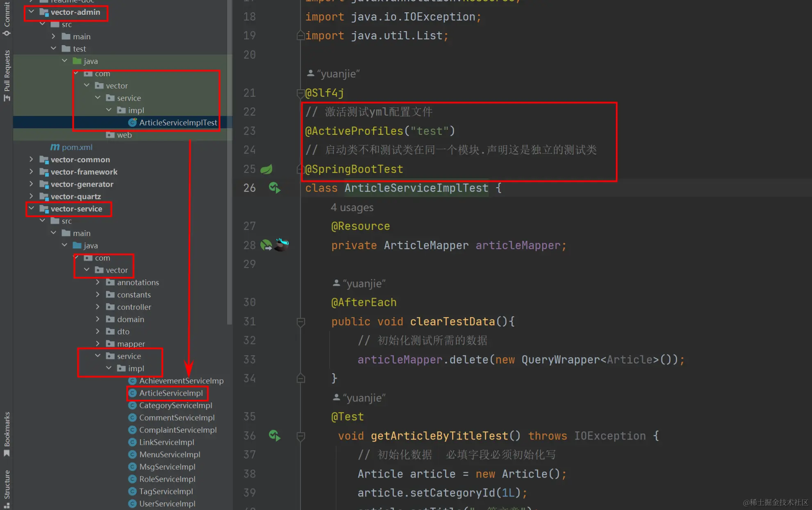This screenshot has width=812, height=510.
Task: Fold clearTestData method at line 31
Action: pos(300,322)
